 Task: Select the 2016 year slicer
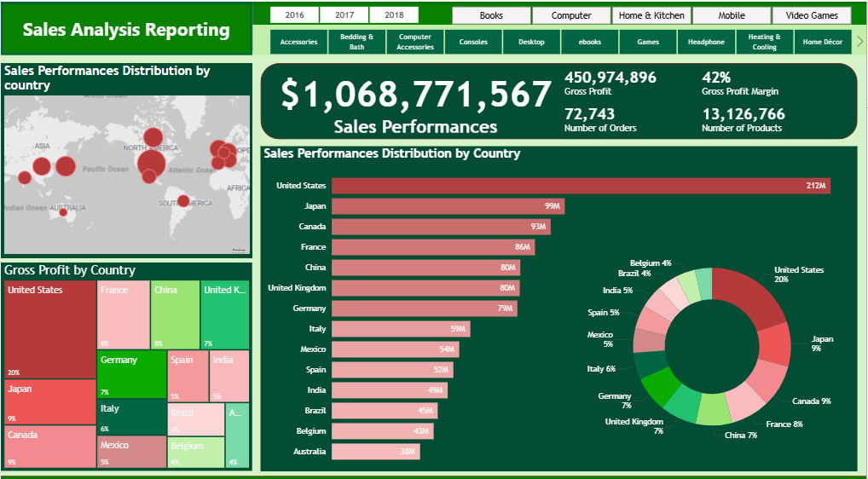294,15
